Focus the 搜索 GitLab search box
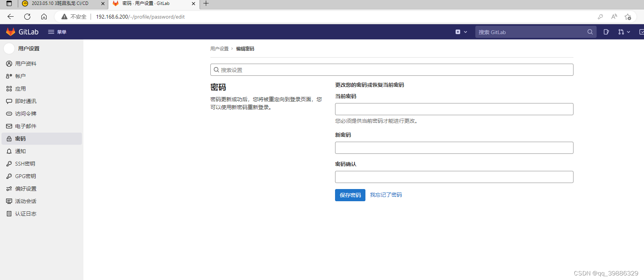644x280 pixels. 536,32
